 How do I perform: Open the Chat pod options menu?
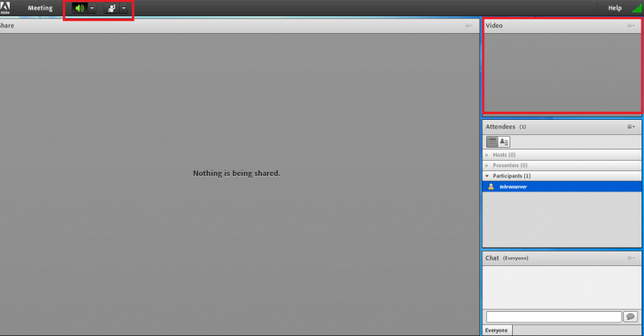tap(631, 258)
